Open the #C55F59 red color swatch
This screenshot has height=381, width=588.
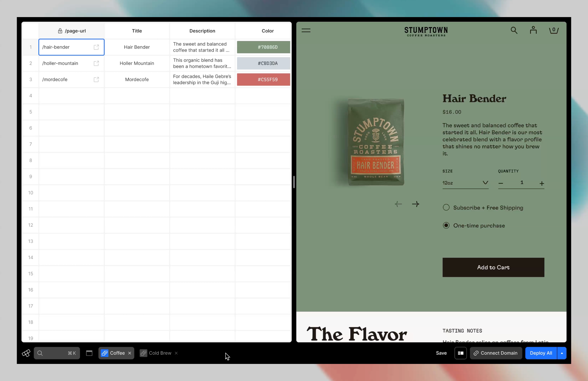(263, 79)
